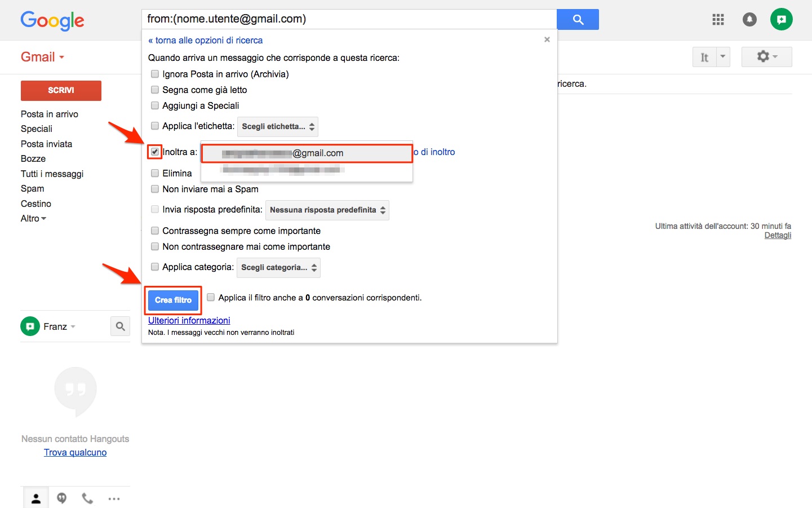Open the Gmail dropdown menu
Image resolution: width=812 pixels, height=508 pixels.
43,57
